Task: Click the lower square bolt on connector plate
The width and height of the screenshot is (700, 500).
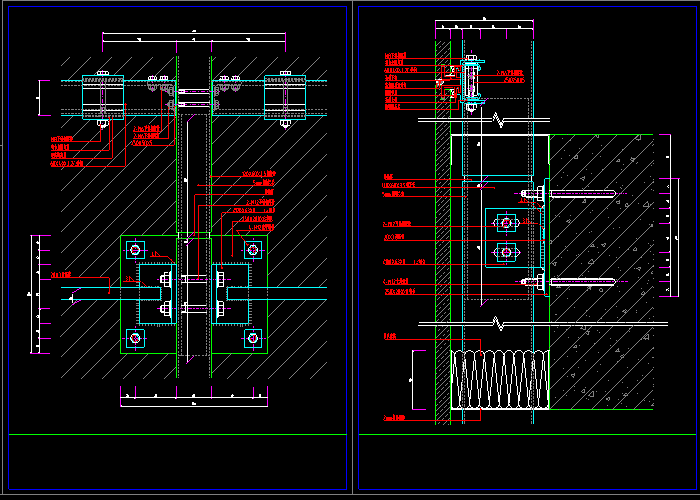Action: coord(506,251)
